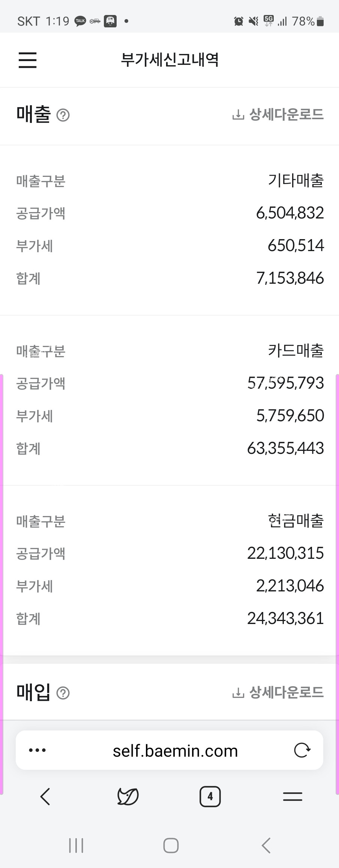The width and height of the screenshot is (339, 868).
Task: Tap the self.baemin.com address bar
Action: click(175, 751)
